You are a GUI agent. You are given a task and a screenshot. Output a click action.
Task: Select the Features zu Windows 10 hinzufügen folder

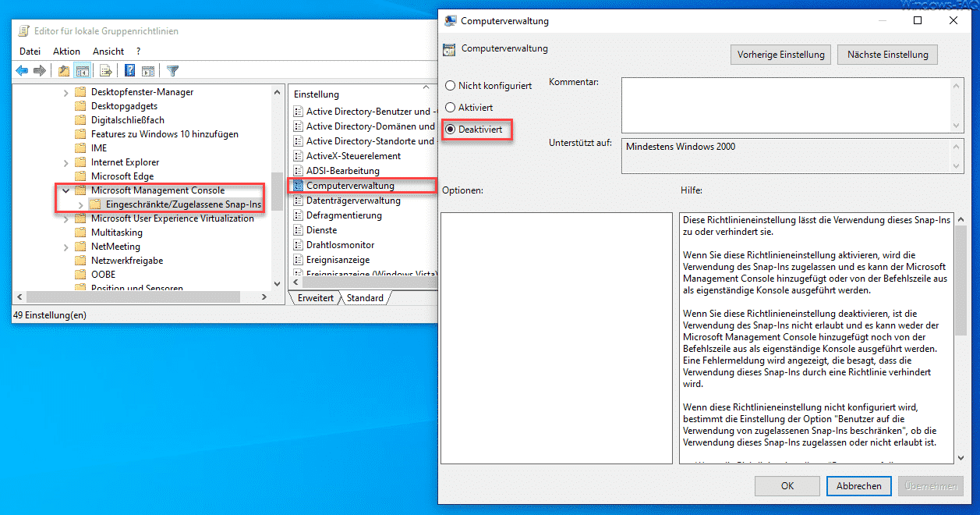point(165,134)
